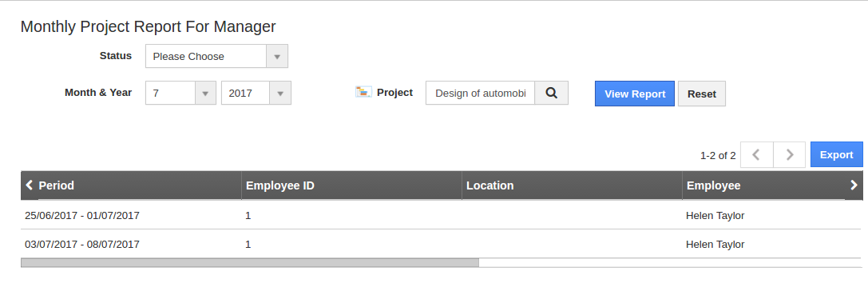Open the Status dropdown arrow
The height and width of the screenshot is (299, 868).
(277, 57)
